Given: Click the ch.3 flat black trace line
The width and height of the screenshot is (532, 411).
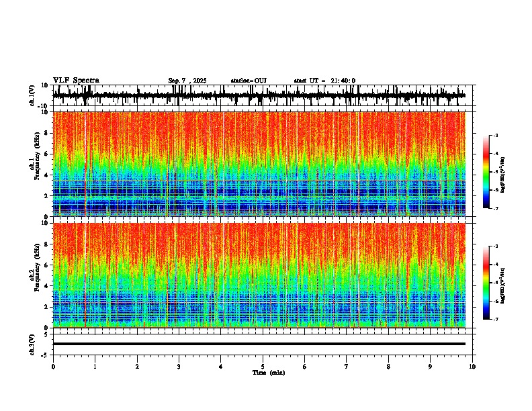Looking at the screenshot, I should click(x=259, y=344).
